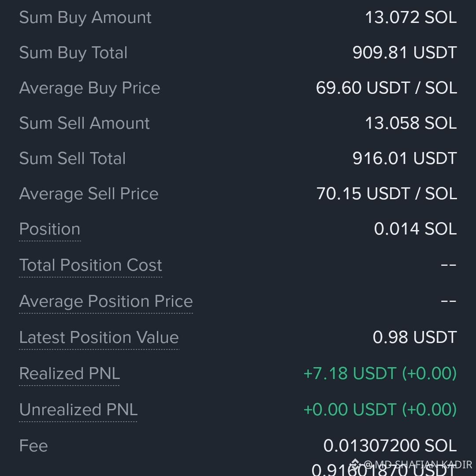This screenshot has height=476, width=476.
Task: Tap the Position dotted-underline label
Action: click(x=50, y=229)
